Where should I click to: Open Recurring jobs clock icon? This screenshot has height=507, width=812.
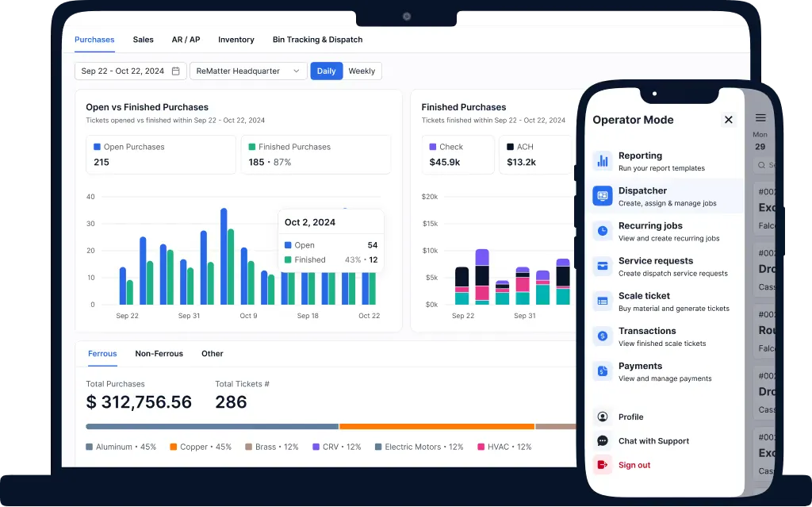603,231
